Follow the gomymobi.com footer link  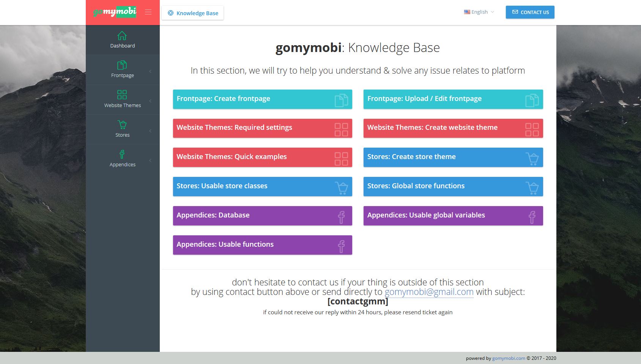coord(509,358)
